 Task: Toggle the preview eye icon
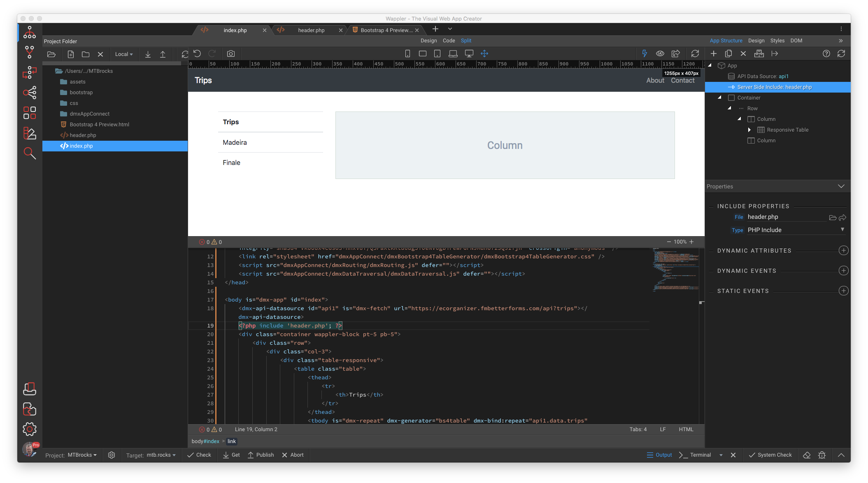(660, 54)
